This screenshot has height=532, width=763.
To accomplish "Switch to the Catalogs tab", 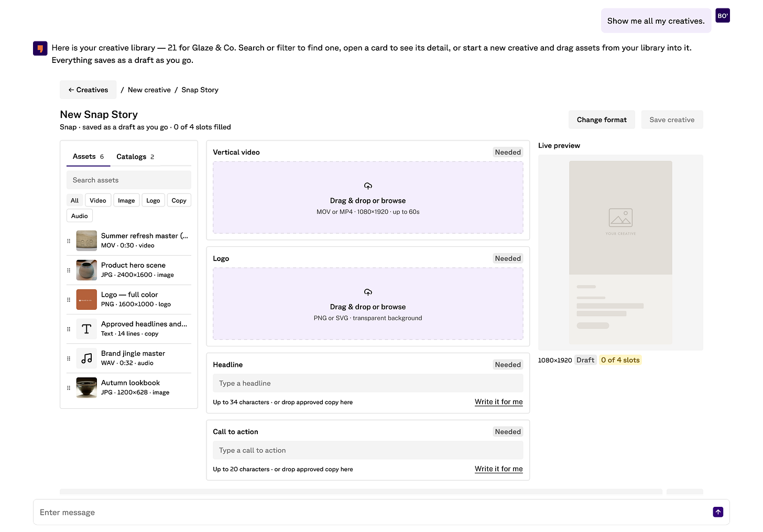I will (x=135, y=157).
